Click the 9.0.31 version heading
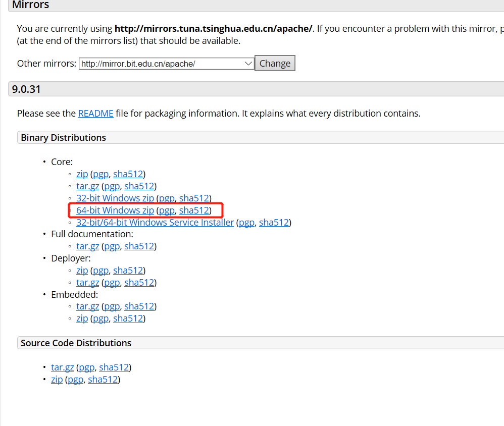Screen dimensions: 504x426 click(x=26, y=89)
